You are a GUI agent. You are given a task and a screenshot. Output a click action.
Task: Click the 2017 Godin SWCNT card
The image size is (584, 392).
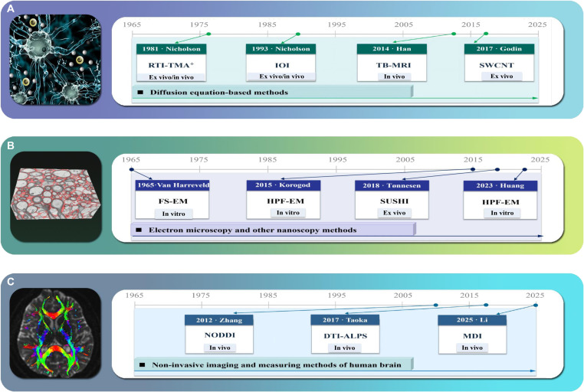click(x=499, y=63)
